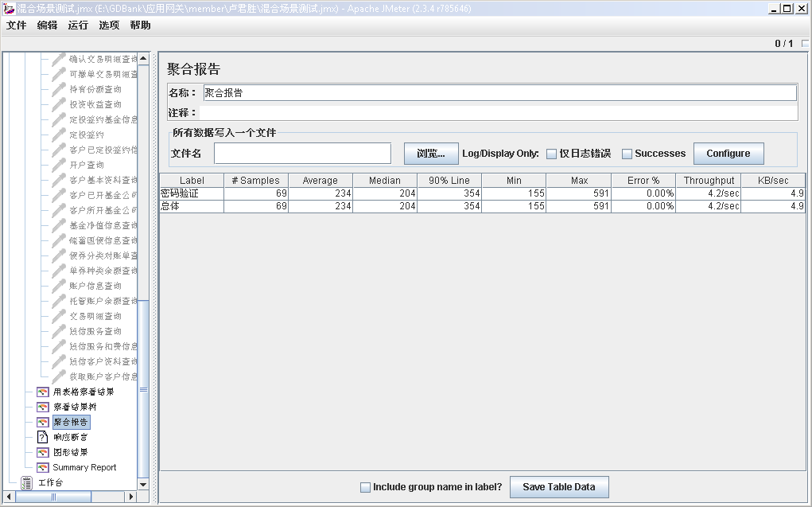The height and width of the screenshot is (507, 812).
Task: Click the KB/sec column header
Action: coord(773,181)
